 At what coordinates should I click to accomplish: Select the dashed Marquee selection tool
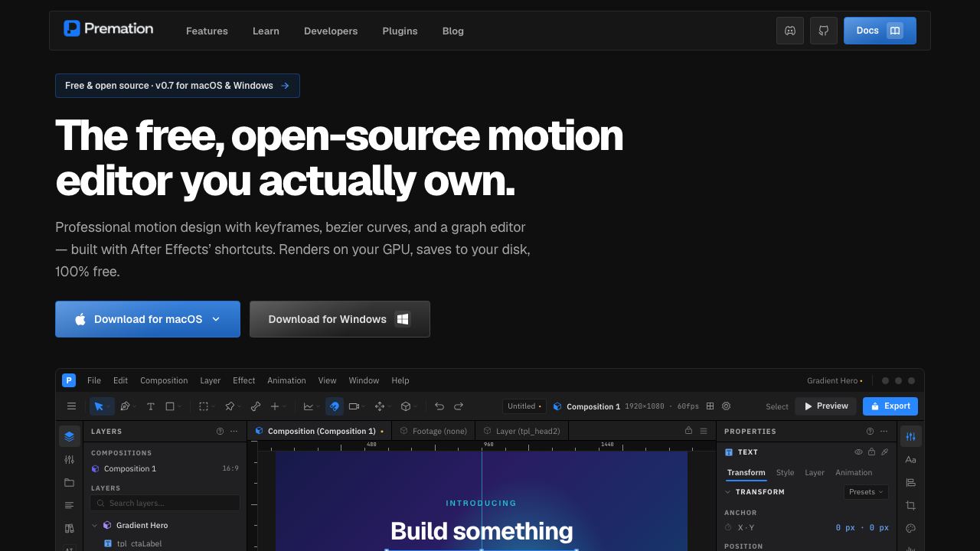[204, 406]
